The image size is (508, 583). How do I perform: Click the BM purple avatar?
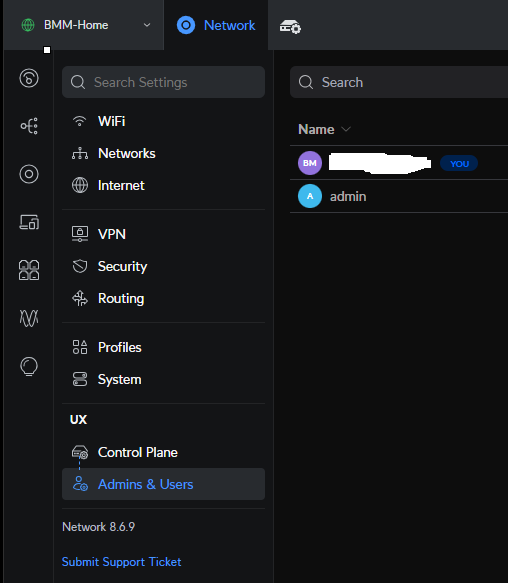[310, 163]
